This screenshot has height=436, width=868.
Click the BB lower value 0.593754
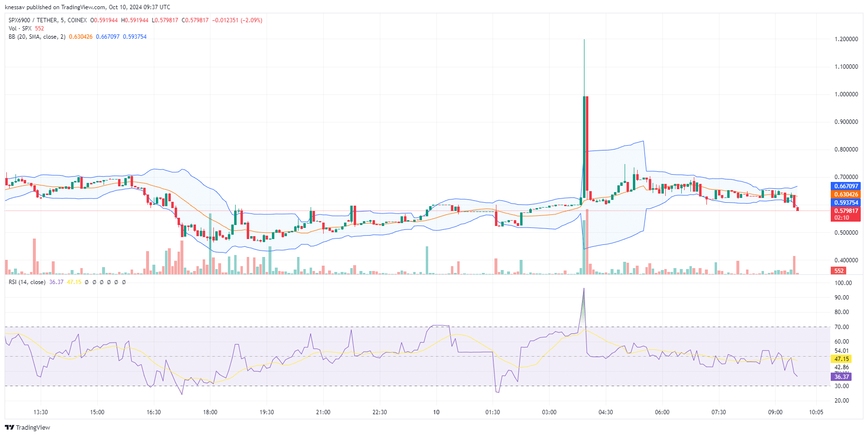coord(135,37)
